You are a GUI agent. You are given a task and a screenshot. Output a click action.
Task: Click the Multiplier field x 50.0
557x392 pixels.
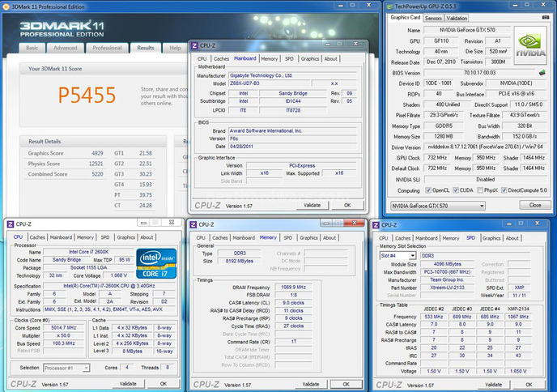64,335
